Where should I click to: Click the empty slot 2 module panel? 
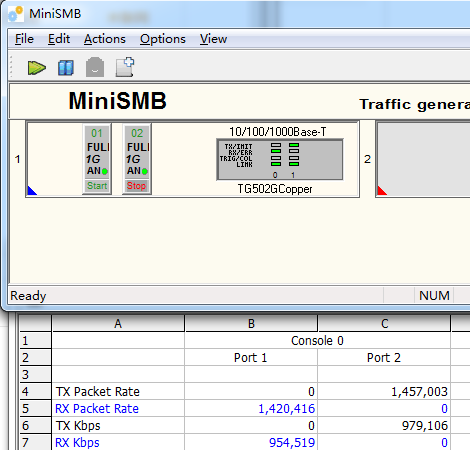click(423, 159)
